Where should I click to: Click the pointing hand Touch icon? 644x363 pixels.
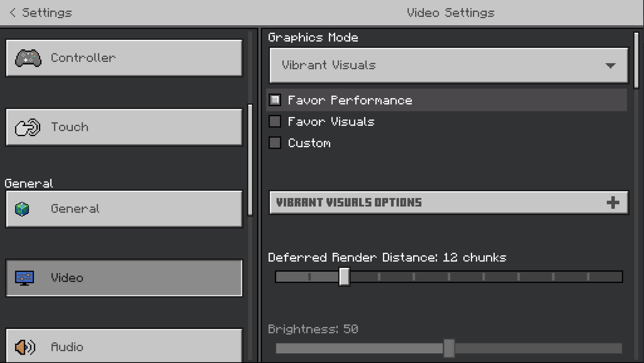[28, 127]
